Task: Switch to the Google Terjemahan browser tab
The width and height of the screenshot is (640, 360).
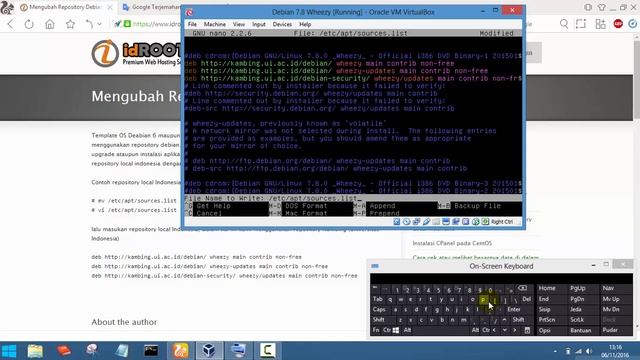Action: pos(151,7)
